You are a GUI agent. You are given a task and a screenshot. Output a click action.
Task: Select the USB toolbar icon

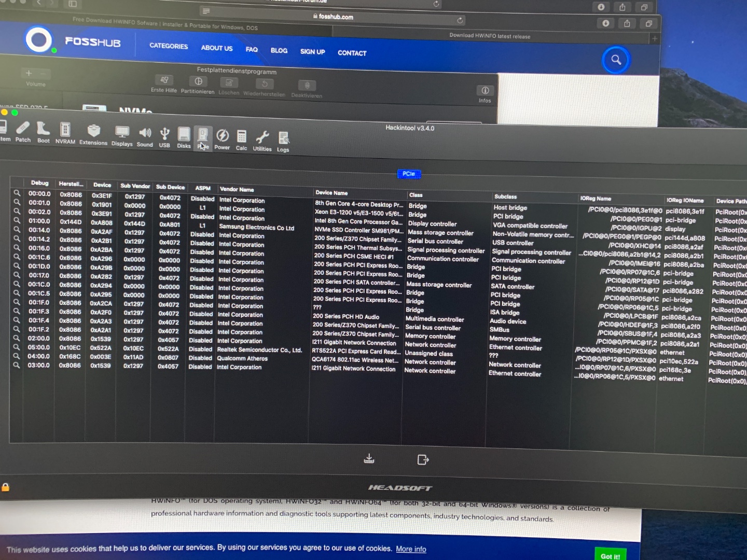click(x=164, y=138)
